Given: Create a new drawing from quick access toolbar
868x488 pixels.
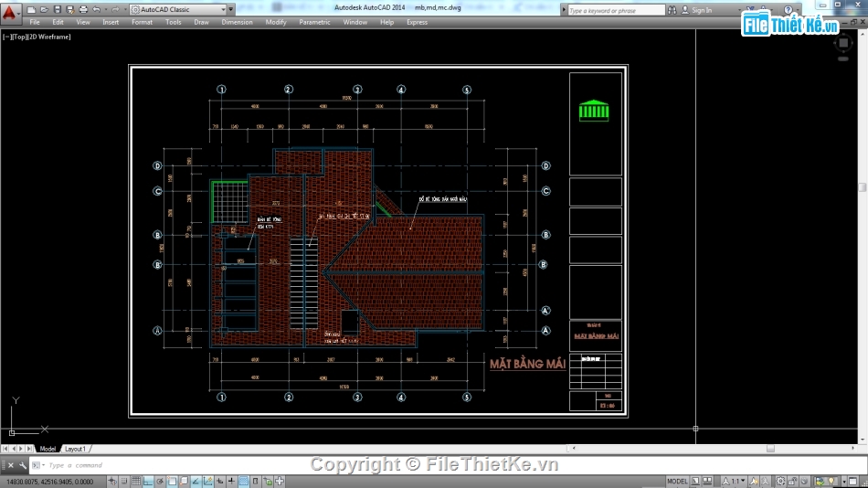Looking at the screenshot, I should click(x=31, y=9).
